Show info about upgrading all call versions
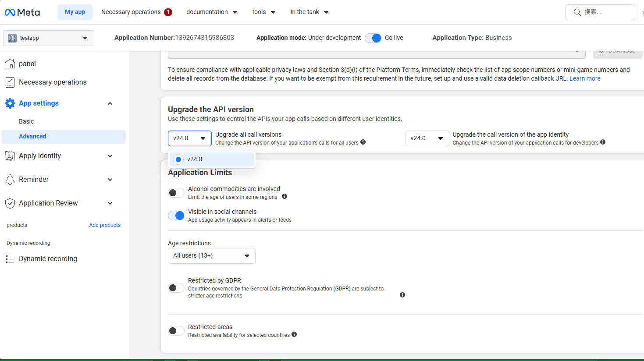644x361 pixels. coord(363,142)
